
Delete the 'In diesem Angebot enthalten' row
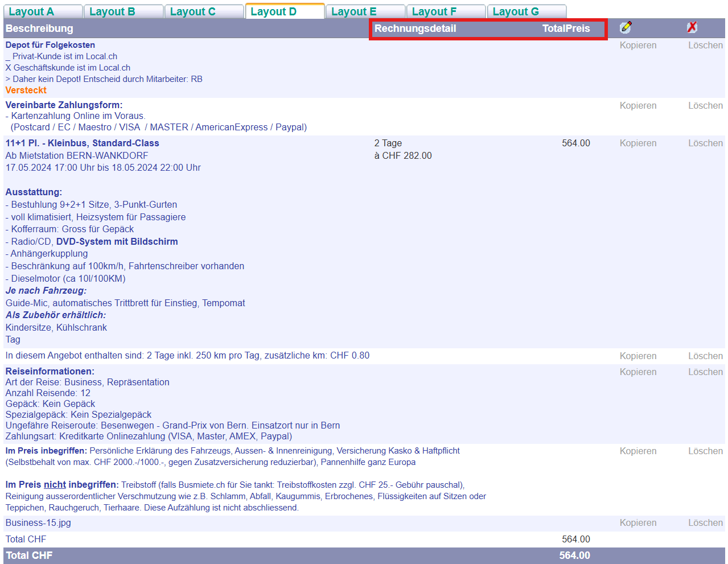[705, 356]
